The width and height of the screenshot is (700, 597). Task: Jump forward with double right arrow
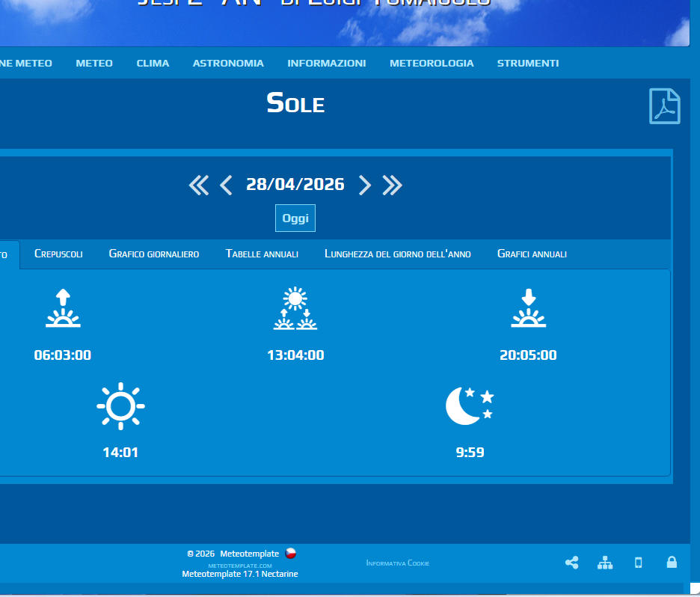tap(393, 185)
